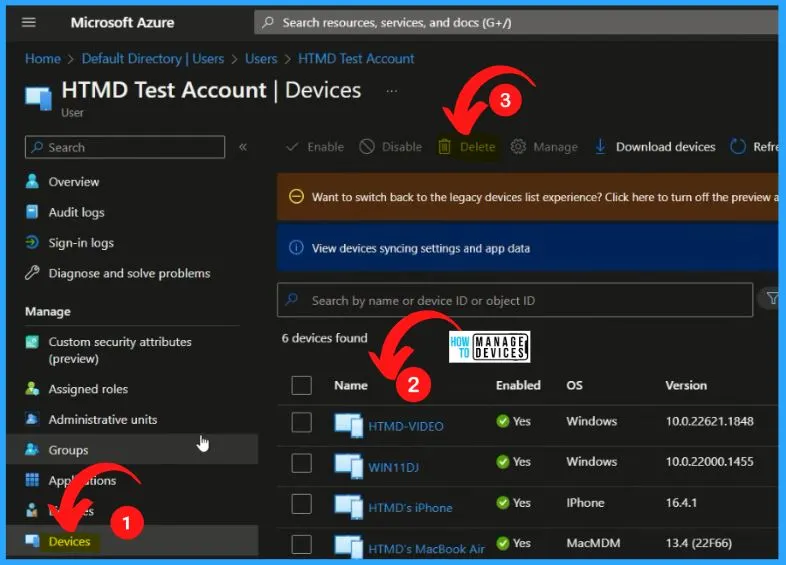Screen dimensions: 786x565
Task: Click Download devices button
Action: tap(655, 147)
